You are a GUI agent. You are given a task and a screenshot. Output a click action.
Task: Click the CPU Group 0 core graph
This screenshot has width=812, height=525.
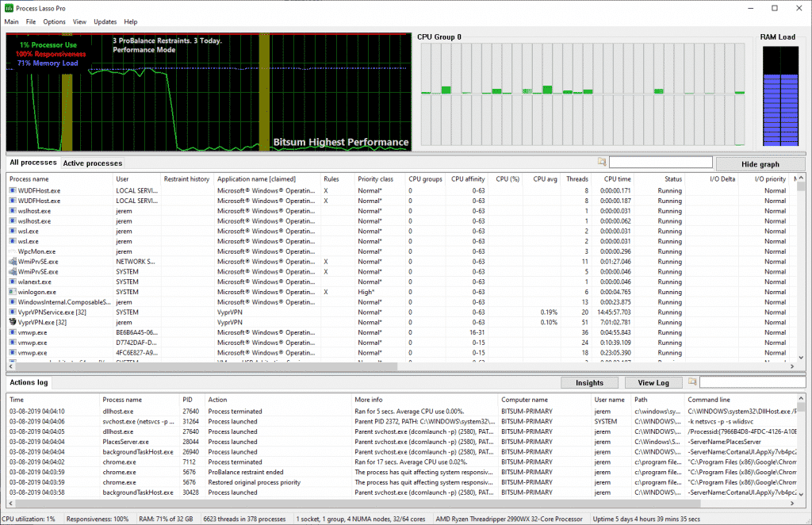click(x=583, y=94)
